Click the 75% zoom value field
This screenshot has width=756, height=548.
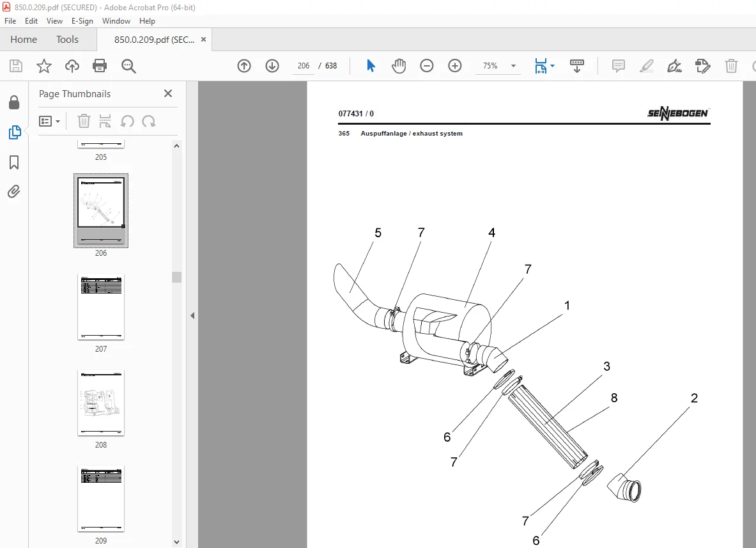coord(490,66)
